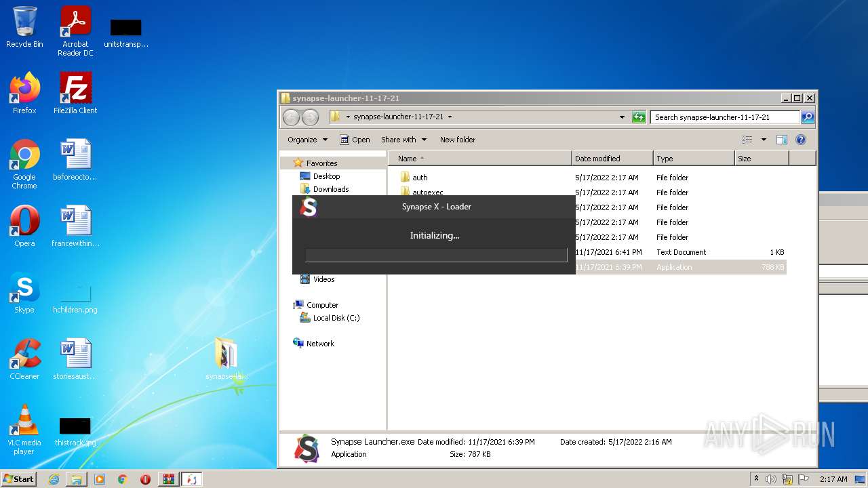Expand the Organize dropdown menu
Screen dimensions: 868x488
tap(307, 140)
